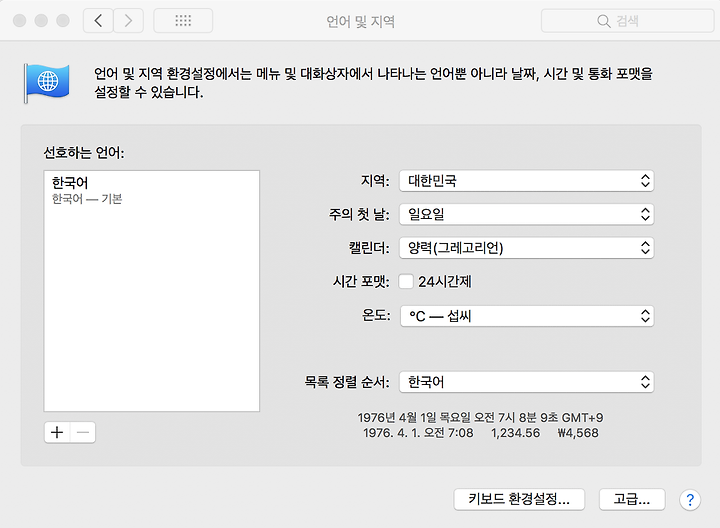
Task: Open the 온도 dropdown showing °C — 섭씨
Action: tap(527, 316)
